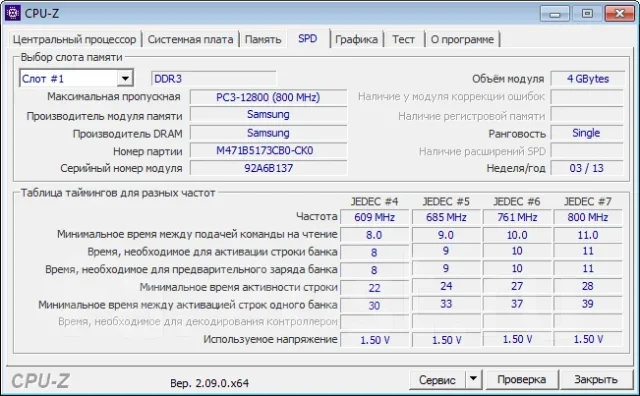Viewport: 640px width, 396px height.
Task: Expand the Сервис dropdown arrow
Action: pos(473,379)
